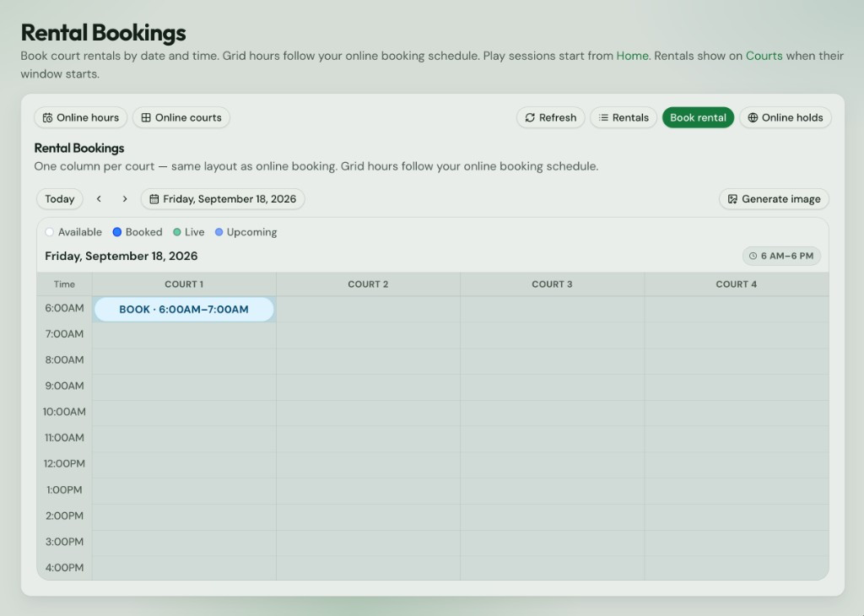864x616 pixels.
Task: Click the Live legend dot
Action: (x=177, y=232)
